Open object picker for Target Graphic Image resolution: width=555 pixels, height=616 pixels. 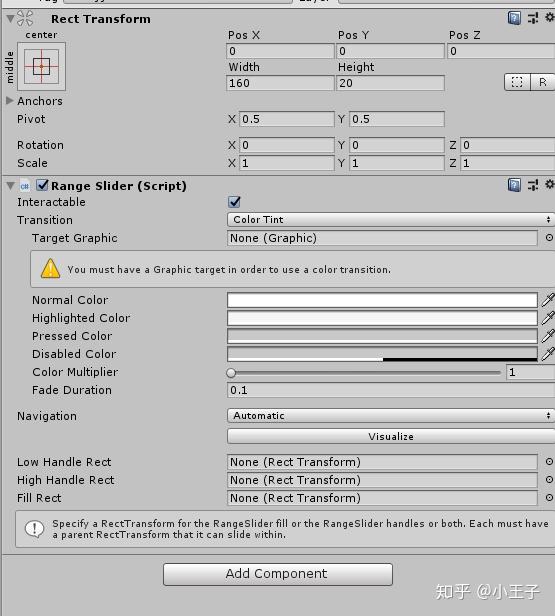(549, 238)
